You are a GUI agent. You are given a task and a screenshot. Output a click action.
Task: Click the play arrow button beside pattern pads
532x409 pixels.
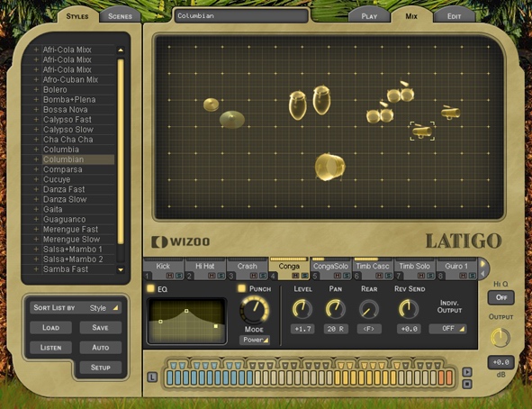coord(467,372)
